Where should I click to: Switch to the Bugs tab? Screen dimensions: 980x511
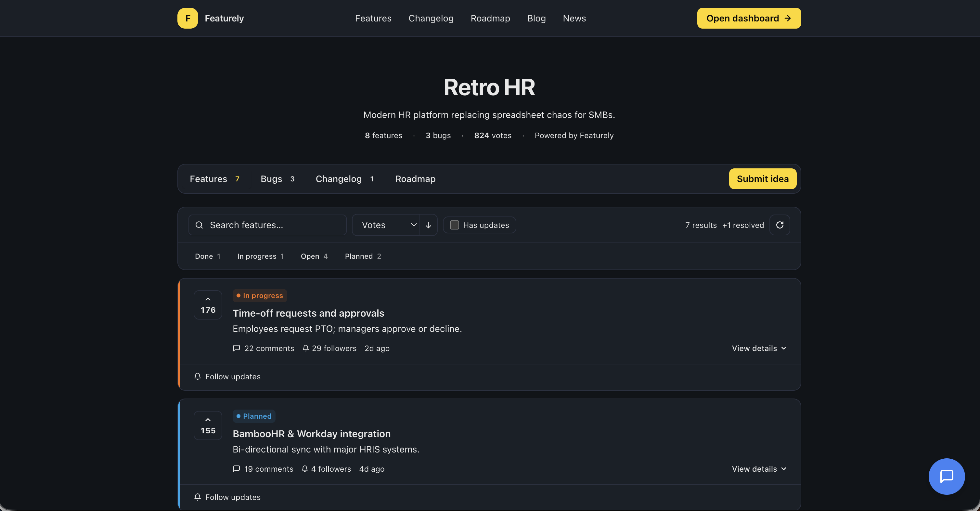click(x=277, y=179)
